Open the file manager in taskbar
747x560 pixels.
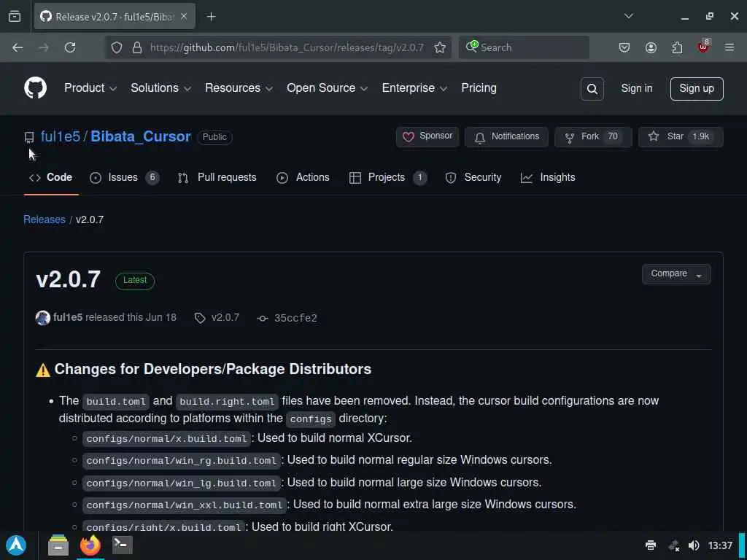pos(58,545)
